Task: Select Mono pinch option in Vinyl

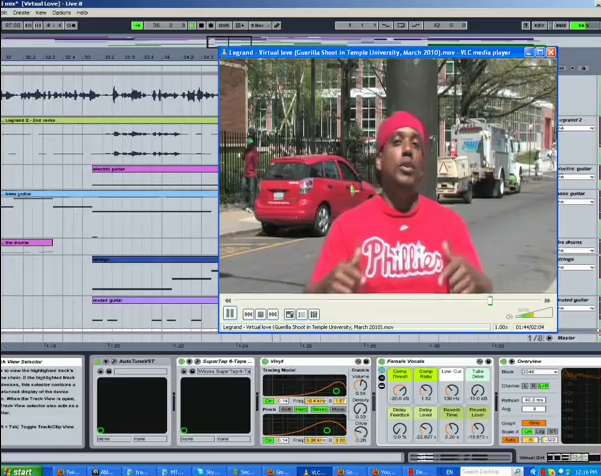Action: click(337, 409)
